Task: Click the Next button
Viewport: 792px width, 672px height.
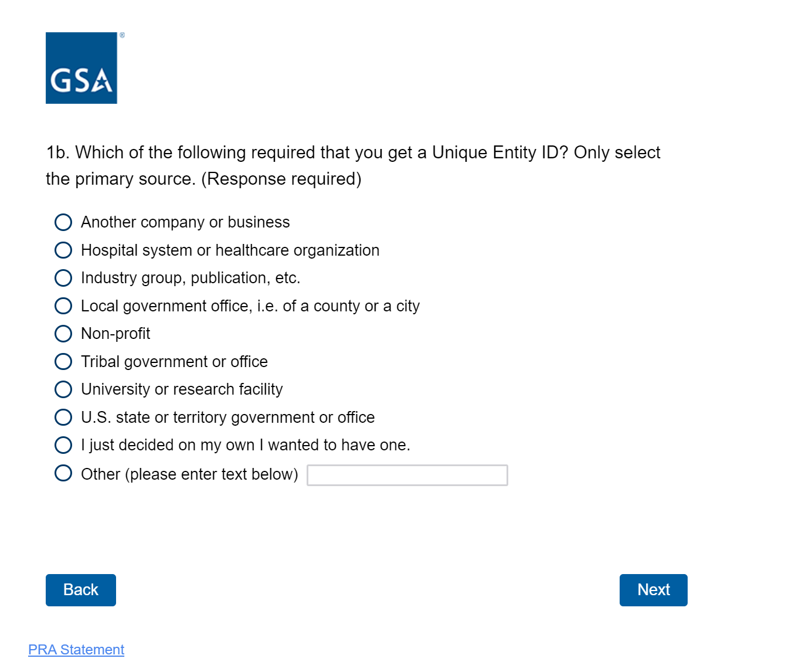Action: (x=653, y=590)
